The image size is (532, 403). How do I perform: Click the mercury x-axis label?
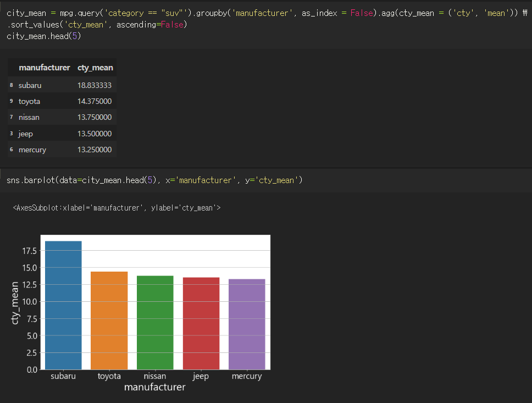pyautogui.click(x=247, y=376)
